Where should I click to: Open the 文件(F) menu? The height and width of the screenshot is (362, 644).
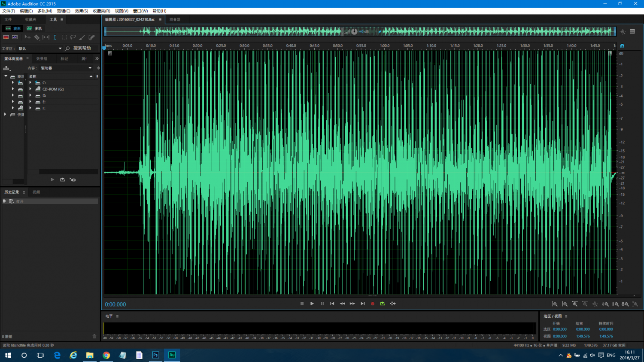click(9, 11)
